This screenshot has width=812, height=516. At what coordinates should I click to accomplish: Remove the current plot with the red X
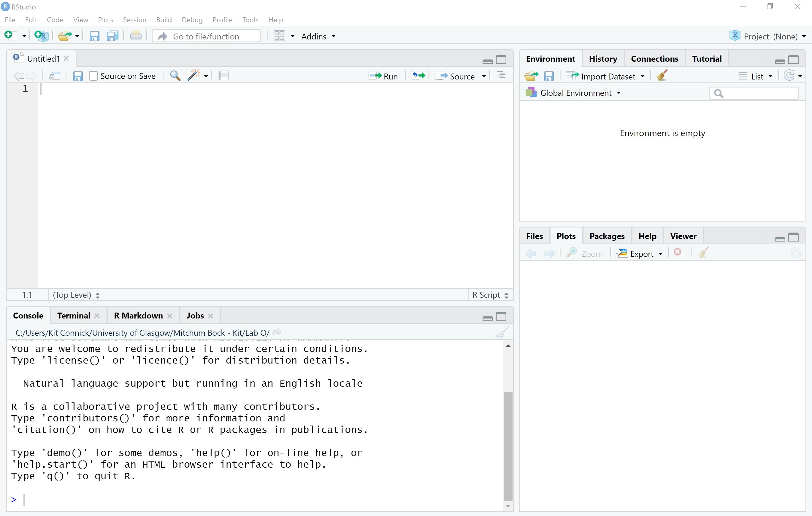pyautogui.click(x=678, y=253)
